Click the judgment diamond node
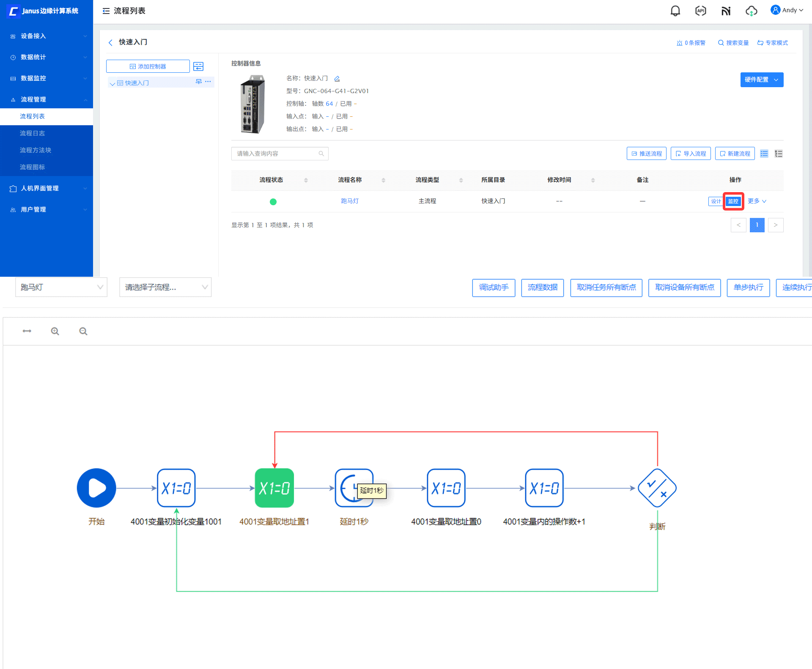The height and width of the screenshot is (669, 812). [657, 488]
